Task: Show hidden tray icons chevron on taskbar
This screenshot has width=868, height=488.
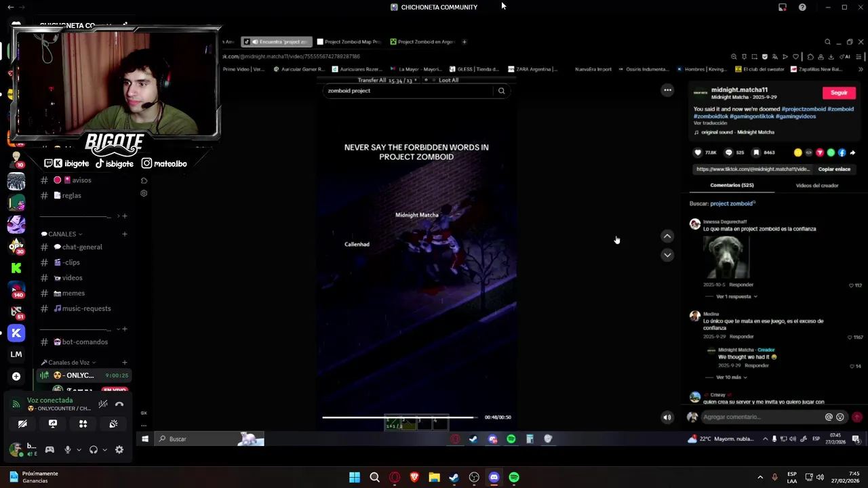Action: click(x=759, y=477)
